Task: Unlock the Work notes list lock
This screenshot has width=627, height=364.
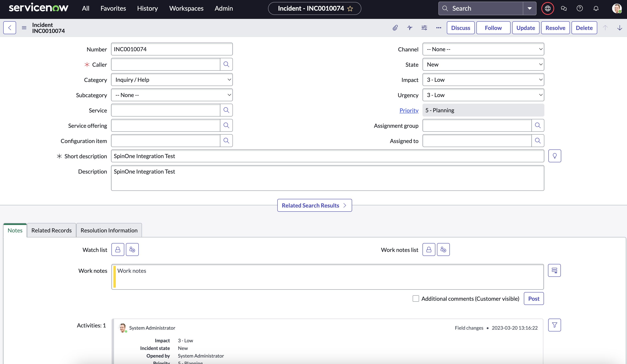Action: 429,249
